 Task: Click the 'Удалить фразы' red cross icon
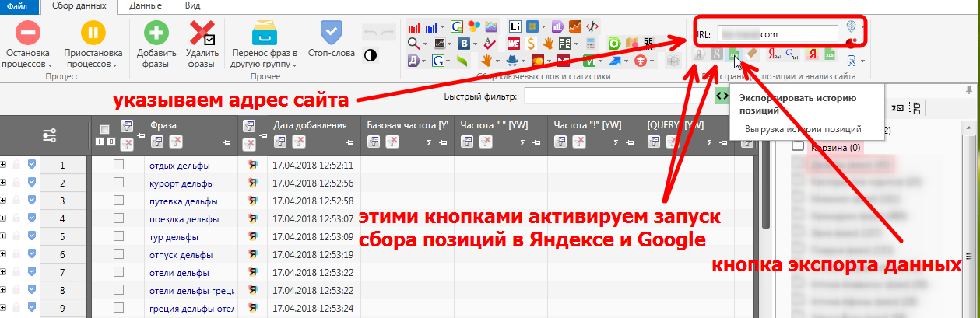[202, 33]
